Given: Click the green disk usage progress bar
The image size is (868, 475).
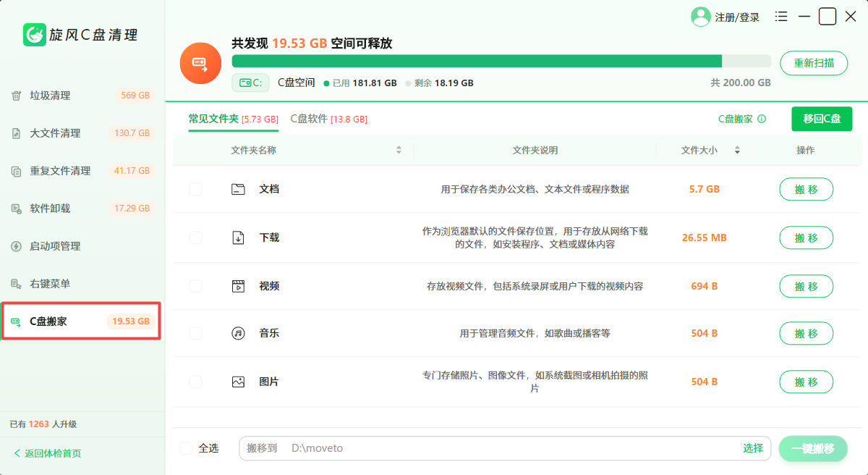Looking at the screenshot, I should (501, 61).
